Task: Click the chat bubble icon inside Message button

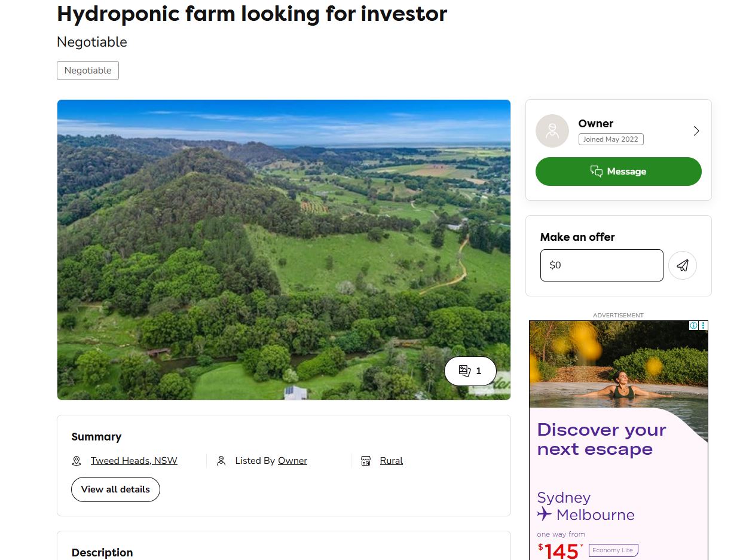Action: (x=597, y=171)
